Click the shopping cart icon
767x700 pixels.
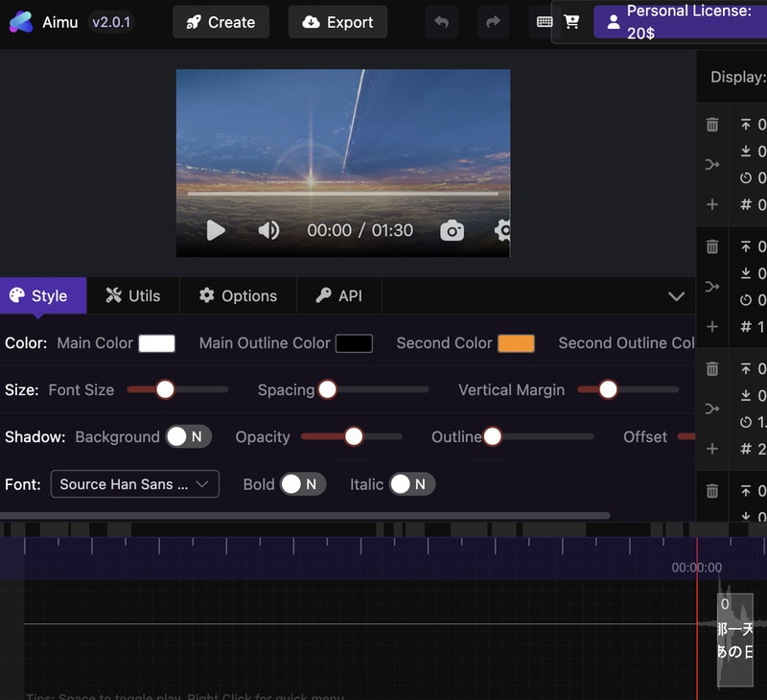pos(571,22)
